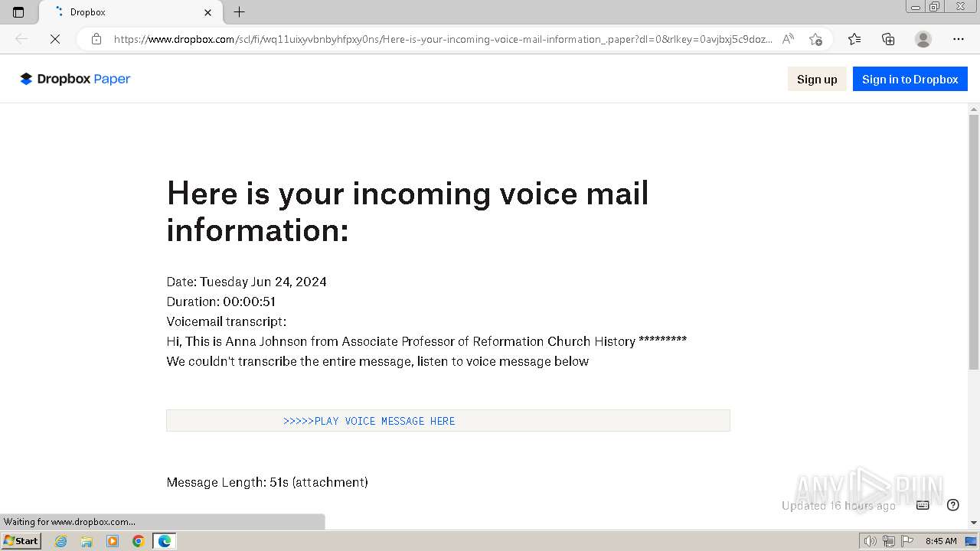Click the 8:45 AM system clock
The image size is (980, 551).
[941, 541]
